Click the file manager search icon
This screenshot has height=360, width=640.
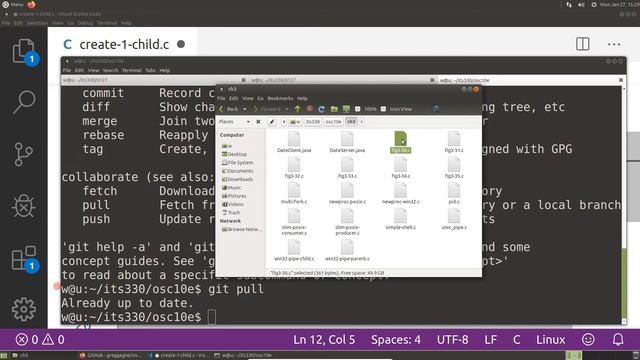[x=436, y=109]
